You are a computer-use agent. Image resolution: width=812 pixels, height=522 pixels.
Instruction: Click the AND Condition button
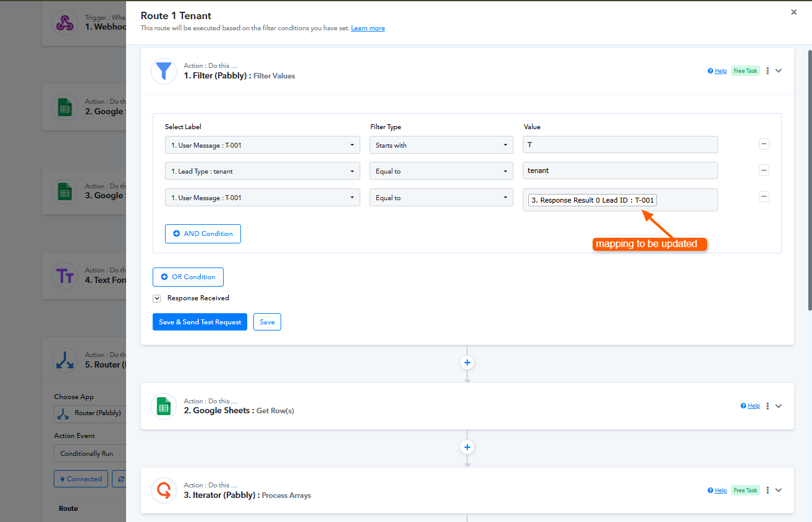click(x=203, y=234)
